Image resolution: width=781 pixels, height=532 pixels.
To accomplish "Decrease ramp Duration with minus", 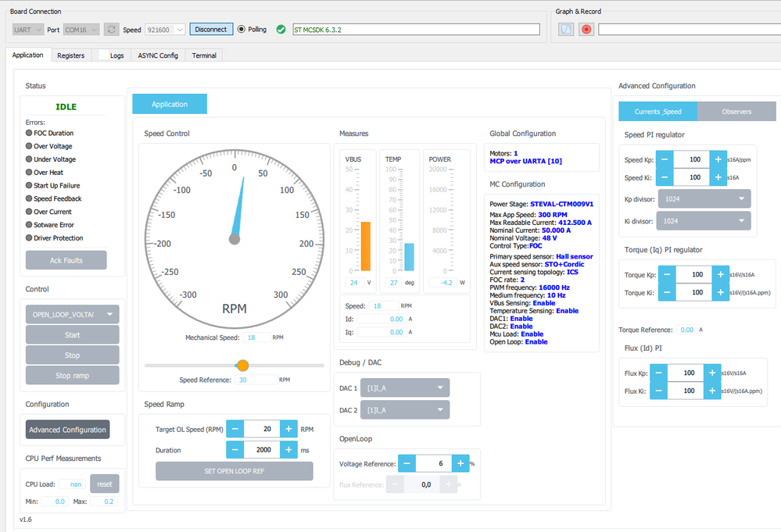I will tap(235, 449).
